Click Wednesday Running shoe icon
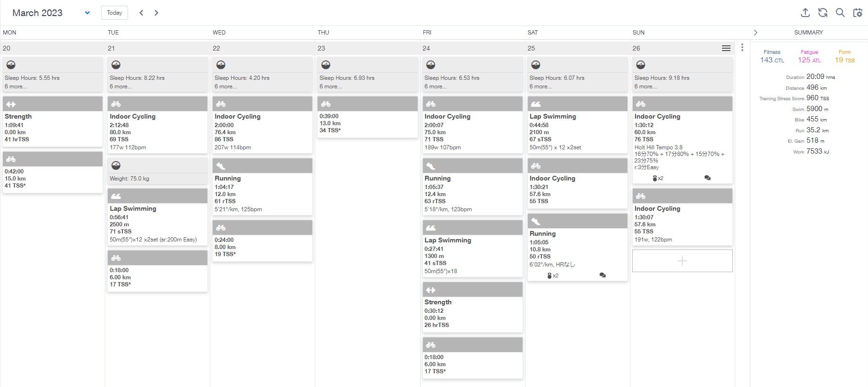This screenshot has width=868, height=387. coord(221,166)
